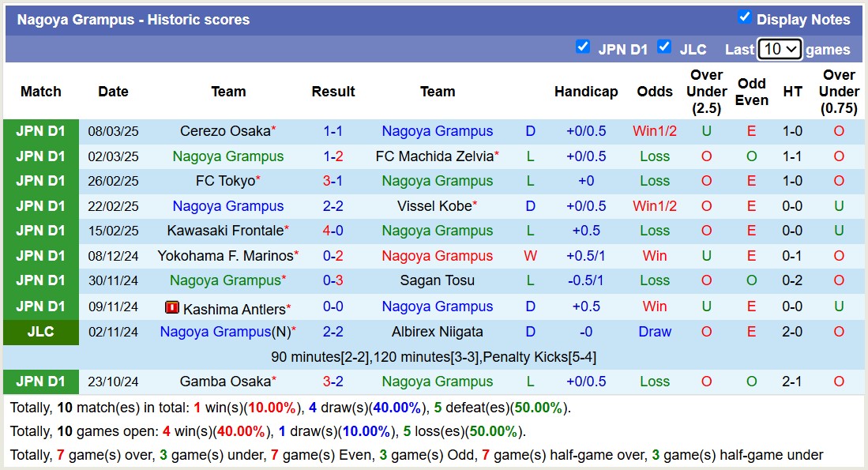Viewport: 868px width, 470px height.
Task: Click the Over Under (2.5) column header
Action: (706, 92)
